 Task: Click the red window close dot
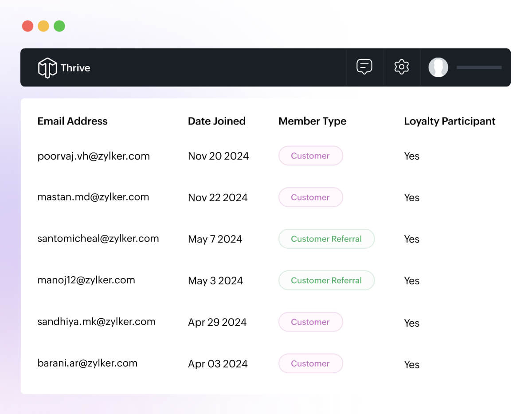coord(28,26)
